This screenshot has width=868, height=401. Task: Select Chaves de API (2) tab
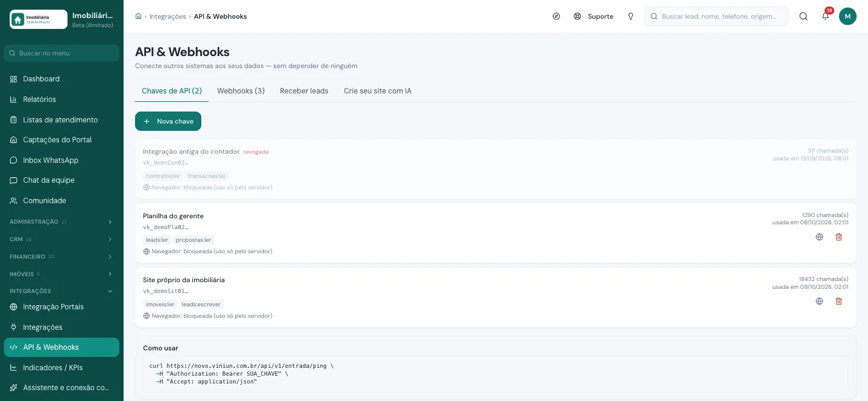[172, 91]
